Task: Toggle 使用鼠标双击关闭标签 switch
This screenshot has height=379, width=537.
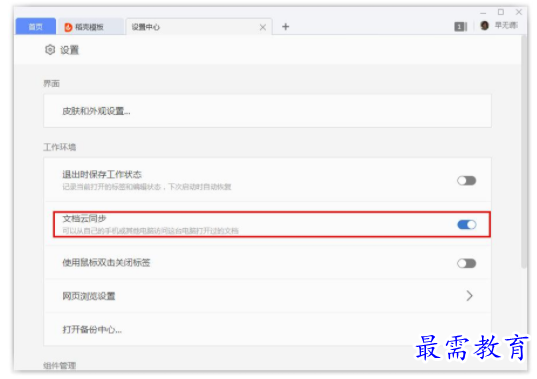Action: click(466, 263)
